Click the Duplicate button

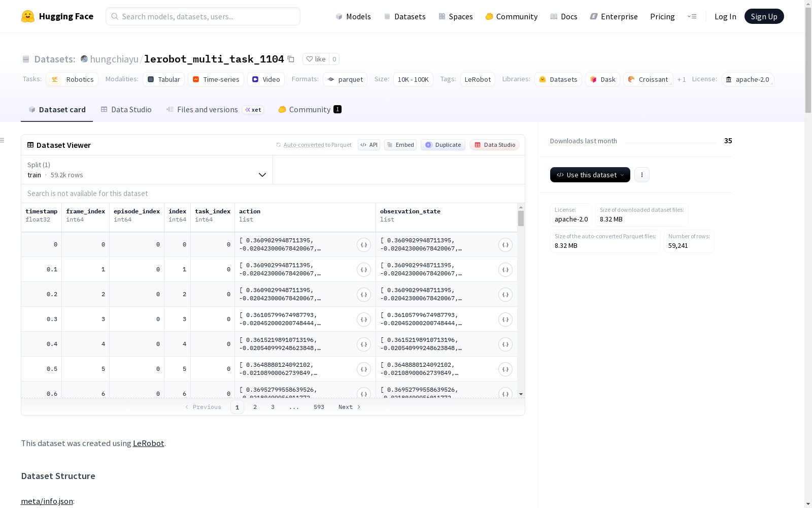(443, 145)
